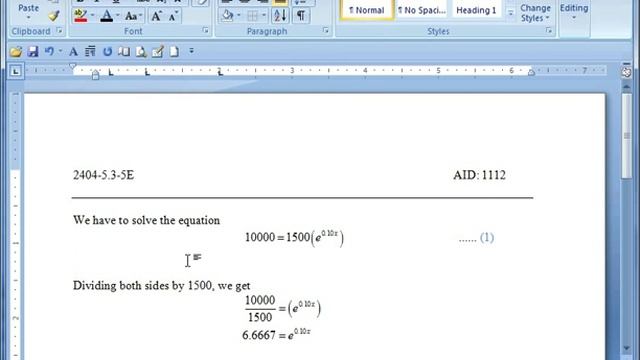Expand the Font Color dropdown arrow

coord(118,16)
